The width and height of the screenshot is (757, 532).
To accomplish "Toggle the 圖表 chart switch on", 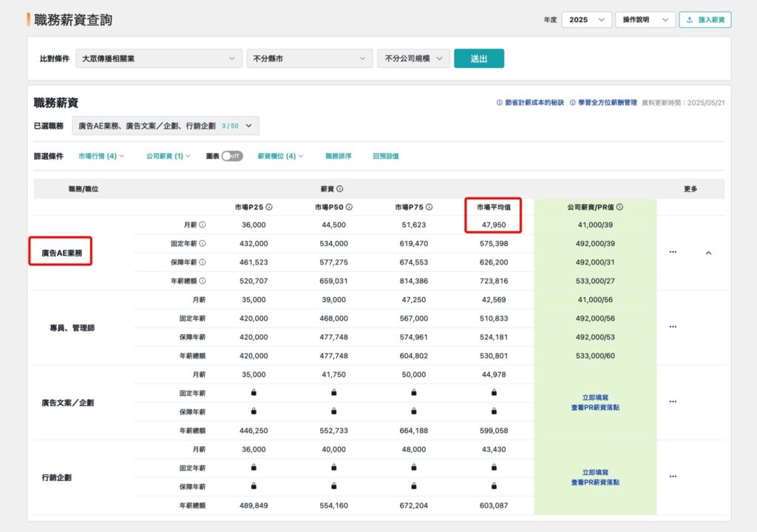I will point(232,156).
